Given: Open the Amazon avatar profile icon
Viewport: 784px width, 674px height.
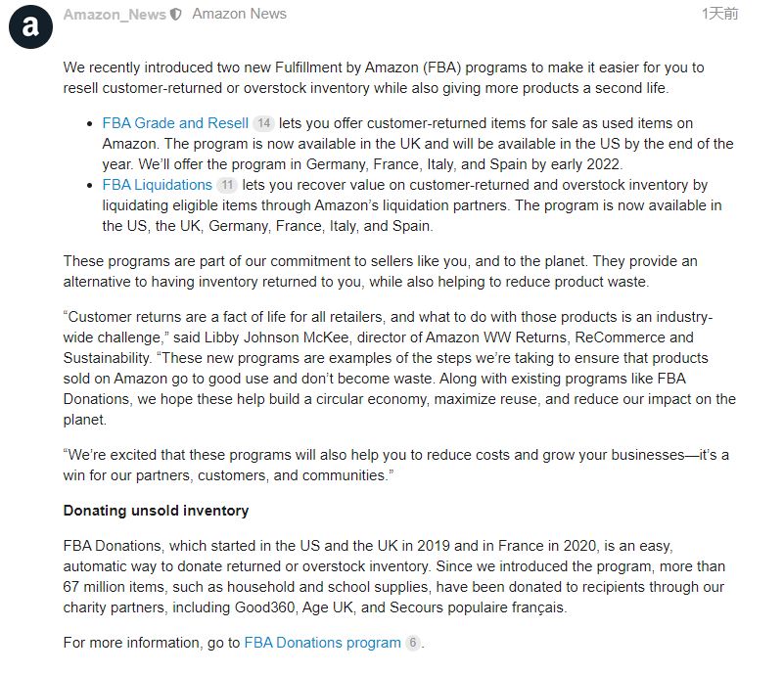Looking at the screenshot, I should (30, 26).
